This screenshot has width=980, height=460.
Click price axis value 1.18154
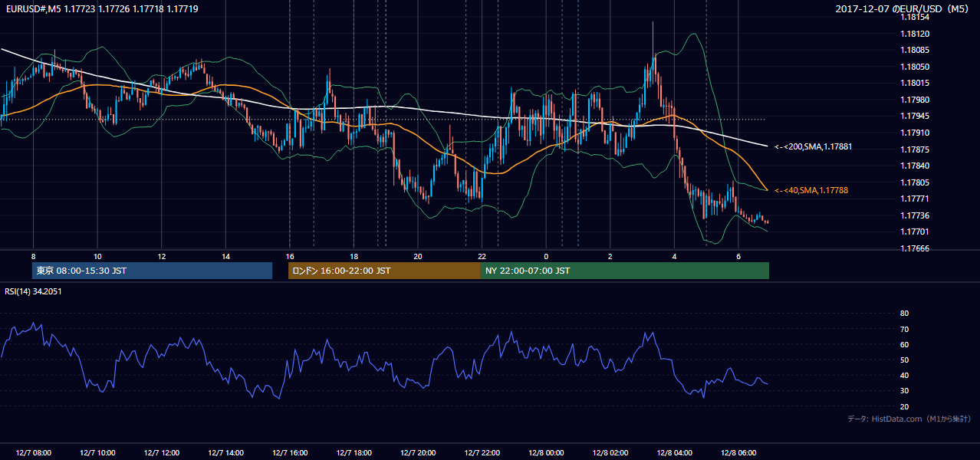click(914, 17)
